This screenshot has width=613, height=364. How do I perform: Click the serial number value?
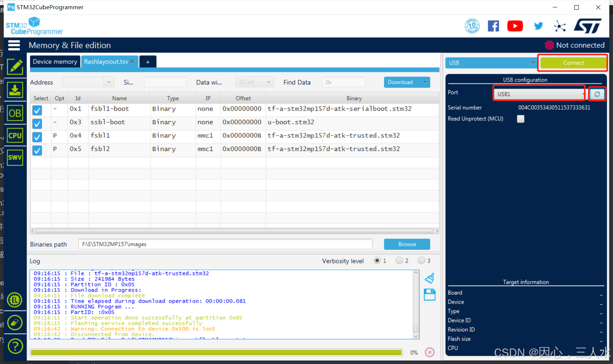click(x=554, y=107)
